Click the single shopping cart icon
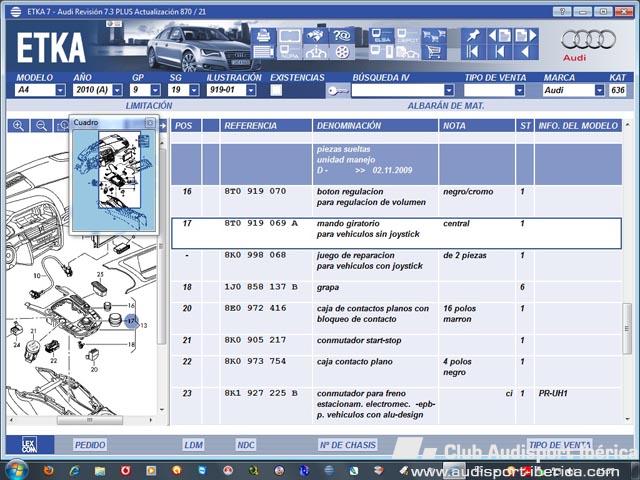This screenshot has width=640, height=480. coord(433,52)
